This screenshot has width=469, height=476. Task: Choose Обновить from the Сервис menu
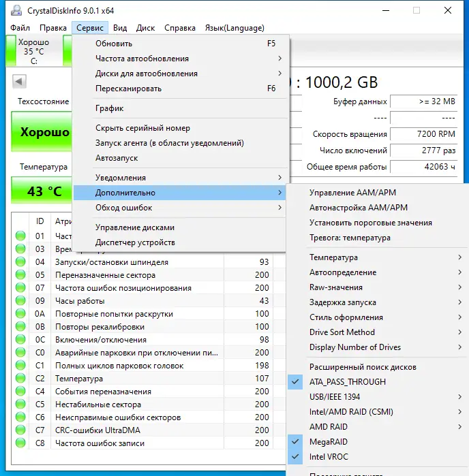click(179, 44)
